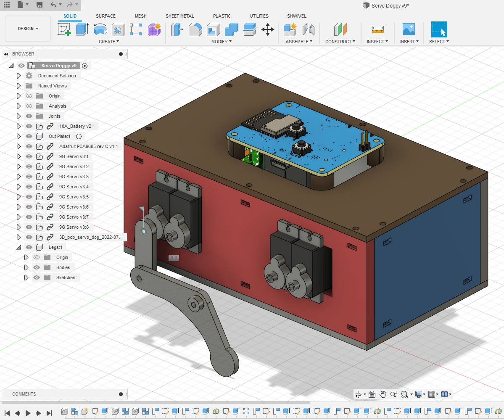Expand the 9G Servo v3:8 node
The image size is (504, 420).
coord(18,227)
